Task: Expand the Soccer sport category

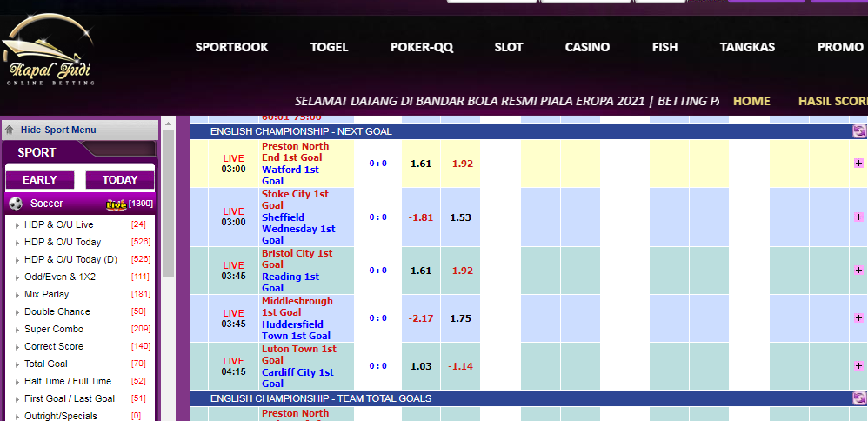Action: click(x=46, y=204)
